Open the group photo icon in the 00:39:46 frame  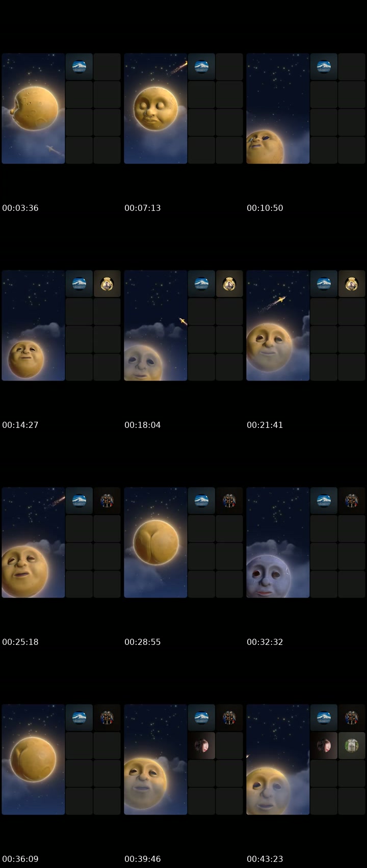[x=229, y=718]
